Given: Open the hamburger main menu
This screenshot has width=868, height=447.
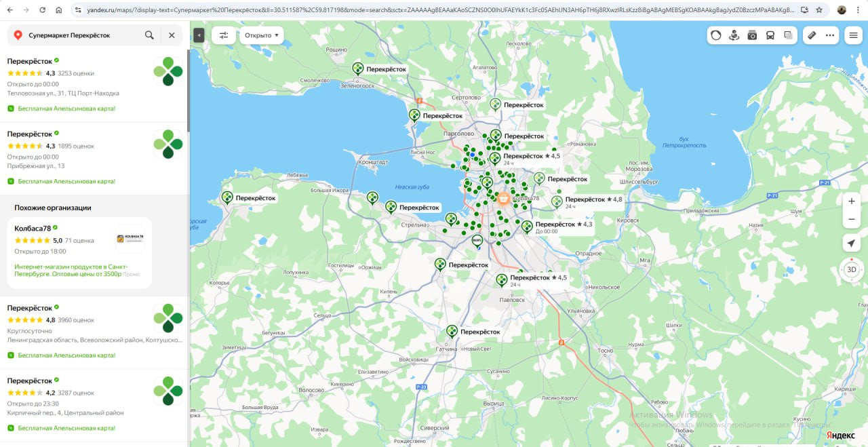Looking at the screenshot, I should click(x=853, y=35).
